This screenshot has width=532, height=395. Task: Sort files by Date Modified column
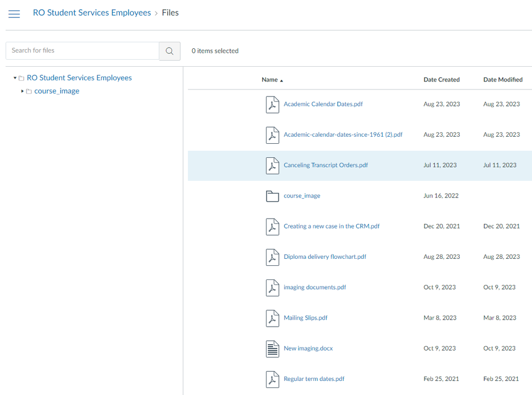click(503, 80)
